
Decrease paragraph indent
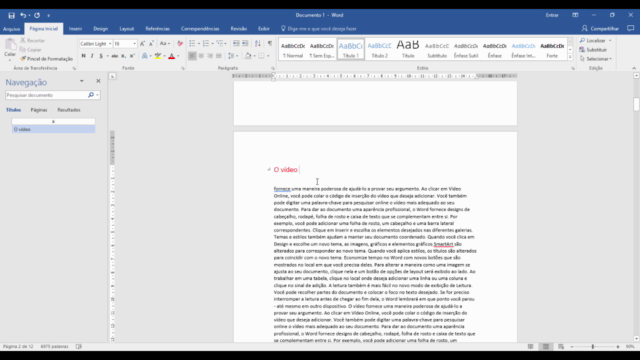(x=236, y=44)
